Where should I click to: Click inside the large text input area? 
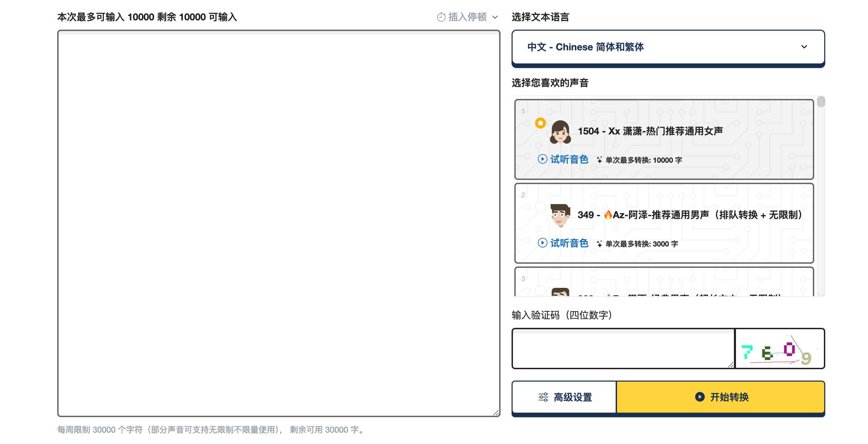279,223
